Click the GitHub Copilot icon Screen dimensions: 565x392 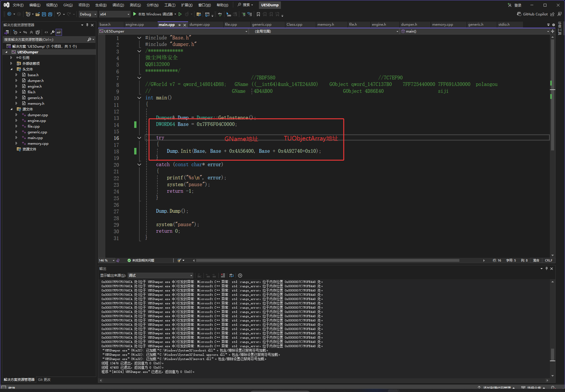pos(519,14)
